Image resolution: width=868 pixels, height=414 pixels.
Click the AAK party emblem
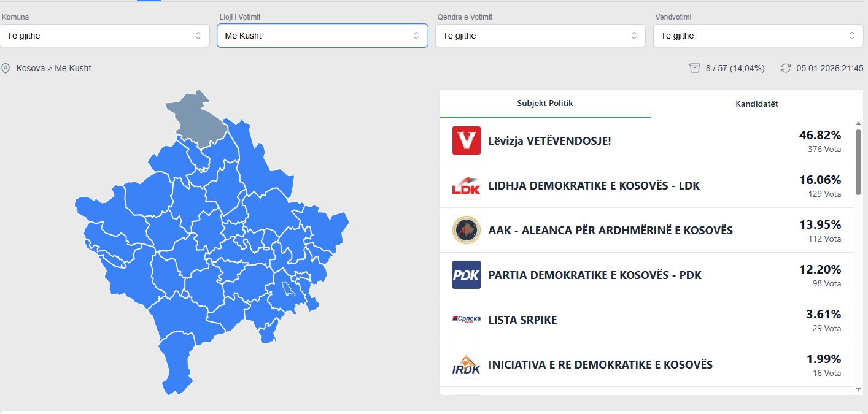pyautogui.click(x=466, y=230)
